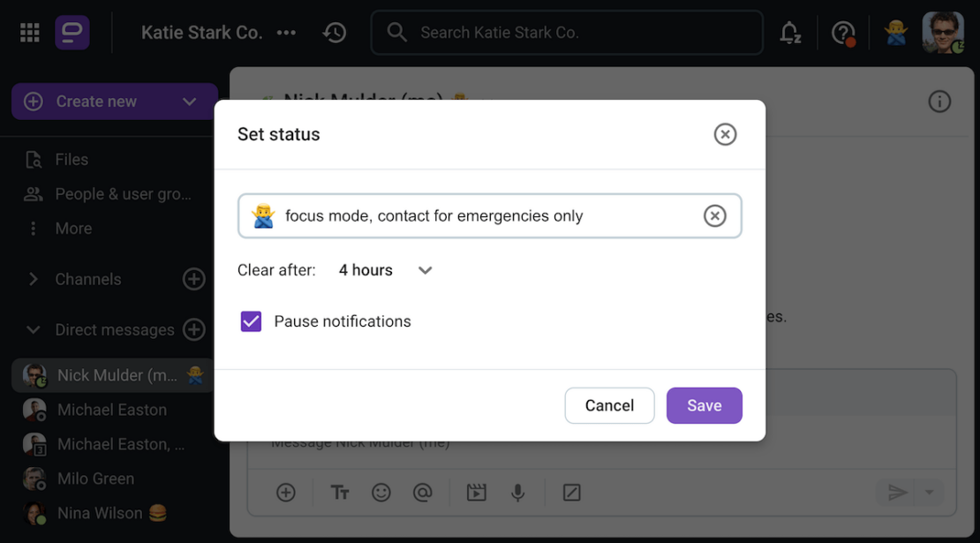Screen dimensions: 980x543
Task: Expand the Channels section
Action: click(x=34, y=279)
